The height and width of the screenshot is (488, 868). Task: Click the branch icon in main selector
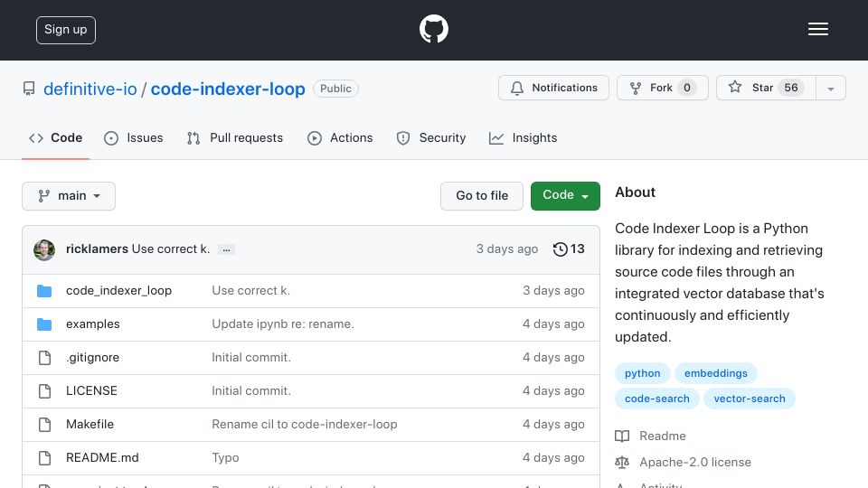coord(43,196)
